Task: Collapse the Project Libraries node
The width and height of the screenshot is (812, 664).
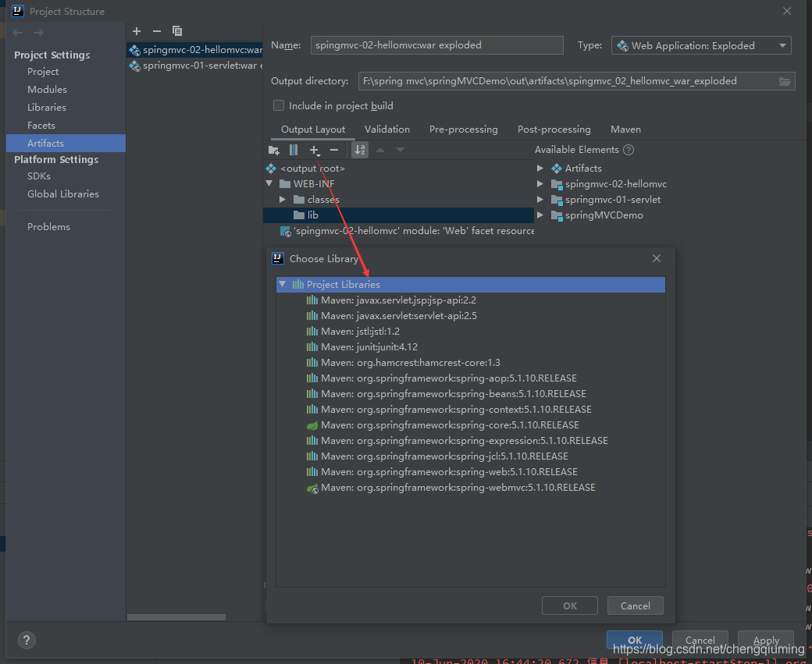Action: tap(283, 284)
